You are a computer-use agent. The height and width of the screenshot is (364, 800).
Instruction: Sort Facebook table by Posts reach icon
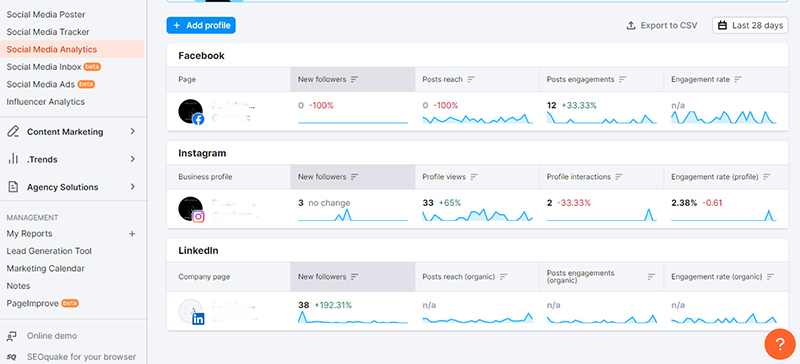tap(471, 80)
